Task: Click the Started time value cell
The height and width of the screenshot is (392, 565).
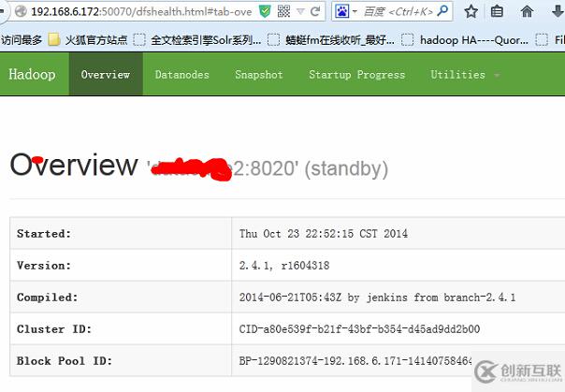Action: [x=398, y=234]
